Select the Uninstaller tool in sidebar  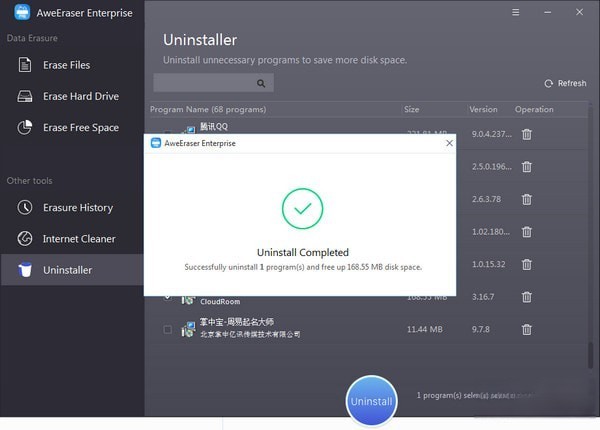[72, 270]
